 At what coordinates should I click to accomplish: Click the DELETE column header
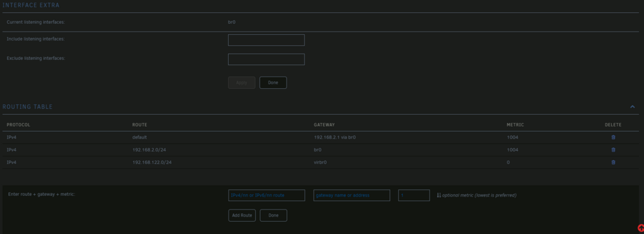tap(613, 124)
